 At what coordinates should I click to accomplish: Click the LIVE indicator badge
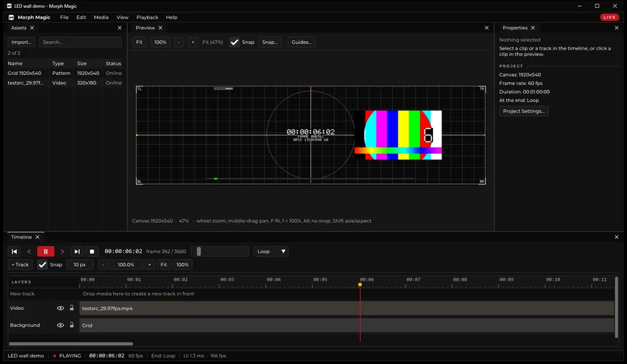click(x=609, y=17)
